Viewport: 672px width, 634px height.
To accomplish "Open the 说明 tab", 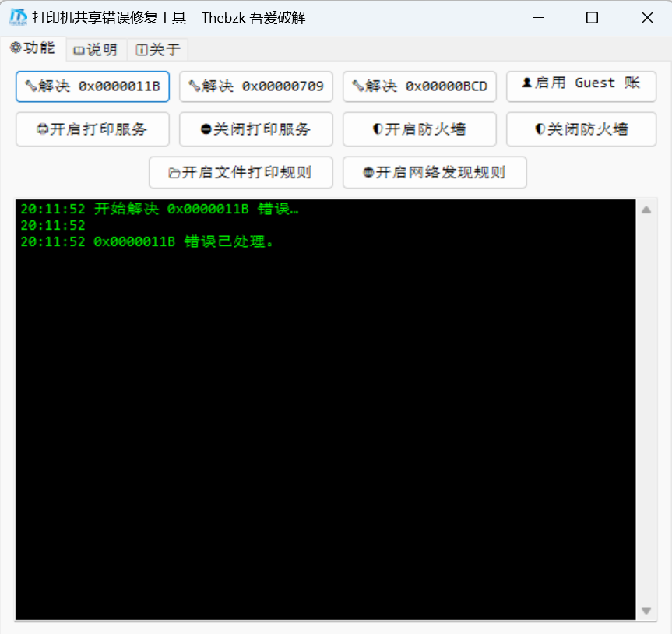I will pos(96,50).
